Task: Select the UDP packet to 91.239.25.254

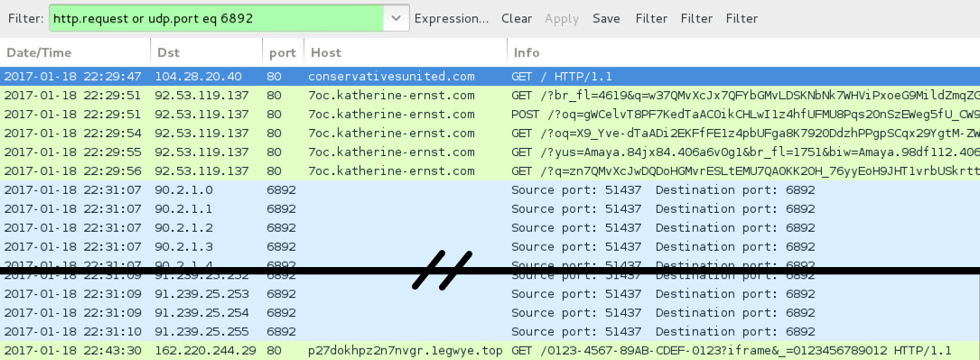Action: pos(490,312)
